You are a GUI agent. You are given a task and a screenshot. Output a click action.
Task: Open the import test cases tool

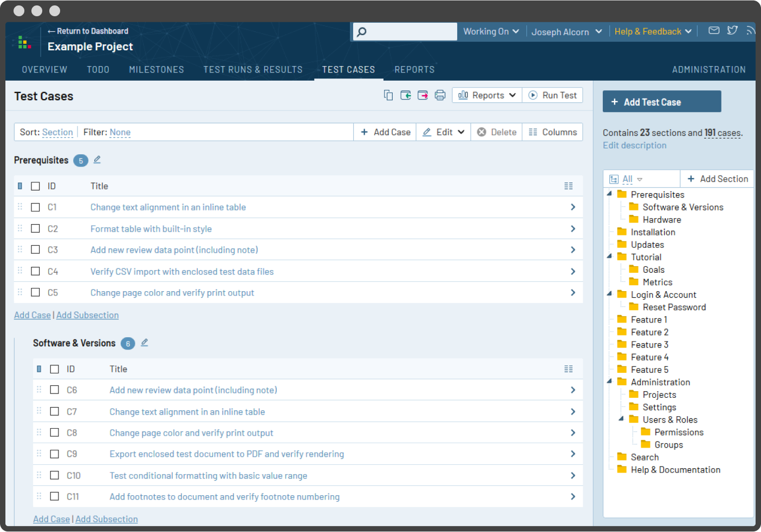pos(406,95)
